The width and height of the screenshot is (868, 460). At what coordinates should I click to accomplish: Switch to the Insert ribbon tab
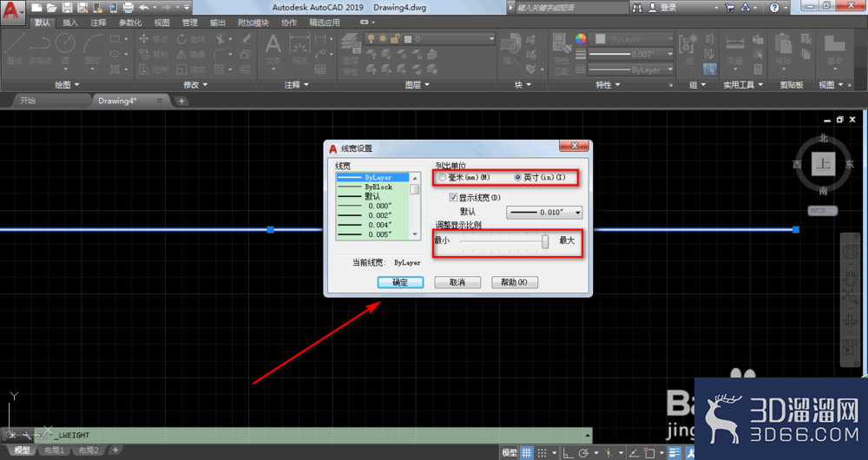70,23
